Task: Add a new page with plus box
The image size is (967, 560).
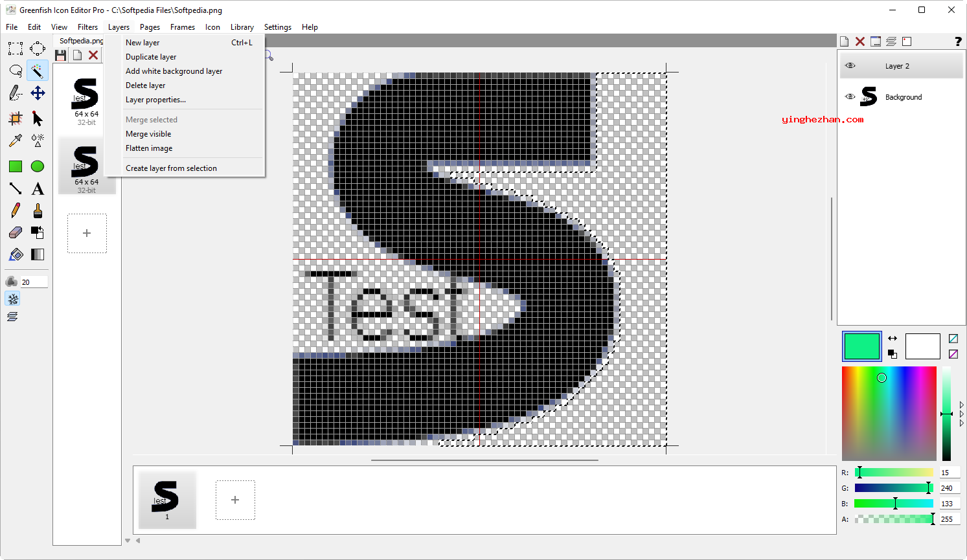Action: click(x=87, y=233)
